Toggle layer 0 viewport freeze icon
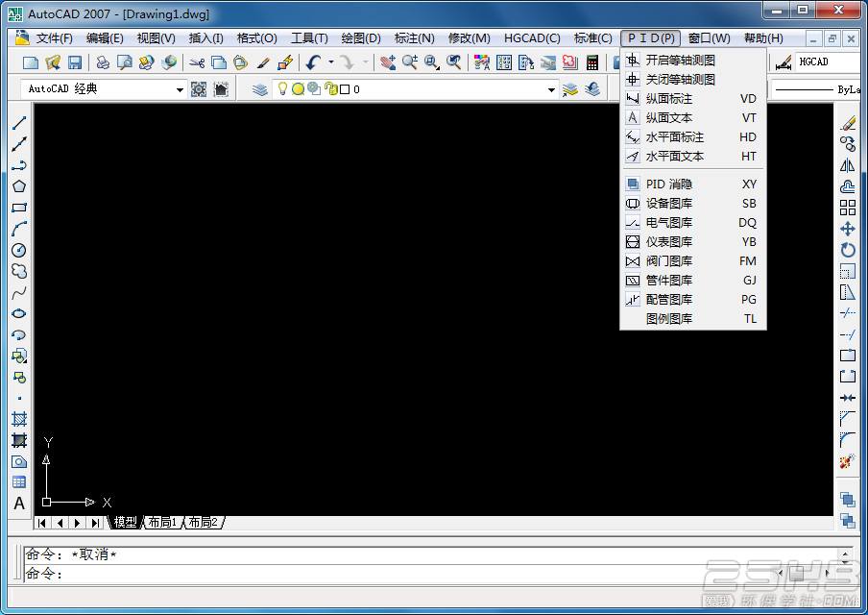The image size is (868, 615). point(314,88)
